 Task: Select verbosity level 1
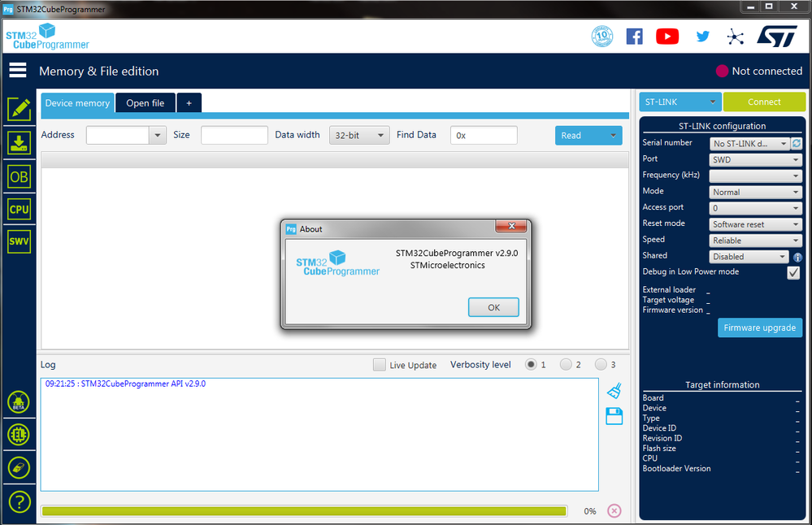coord(531,365)
